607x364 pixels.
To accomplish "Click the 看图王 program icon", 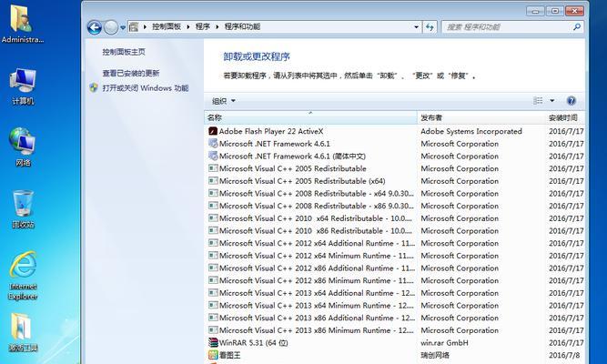I will tap(213, 355).
